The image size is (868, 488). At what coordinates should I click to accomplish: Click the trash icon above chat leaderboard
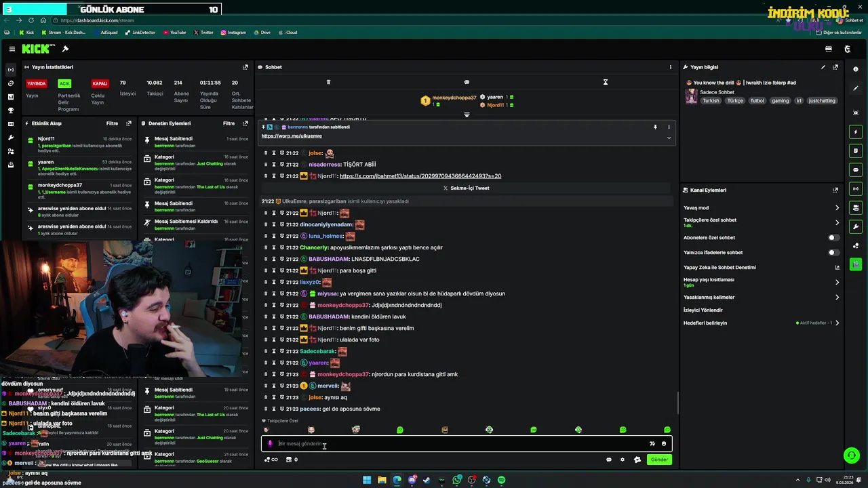pyautogui.click(x=328, y=82)
